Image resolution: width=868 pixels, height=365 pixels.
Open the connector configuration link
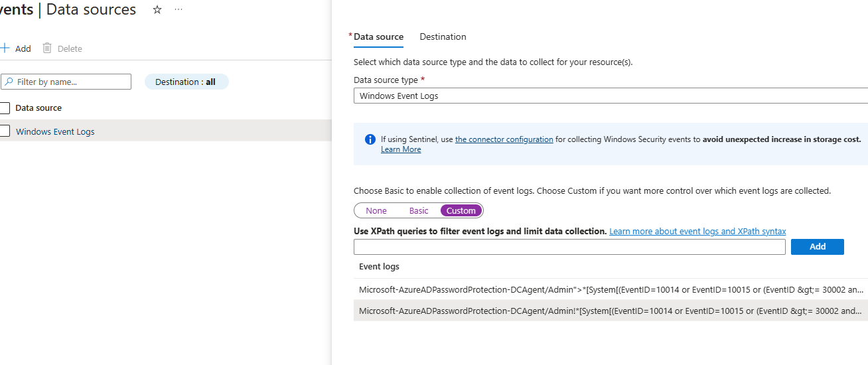pos(504,139)
